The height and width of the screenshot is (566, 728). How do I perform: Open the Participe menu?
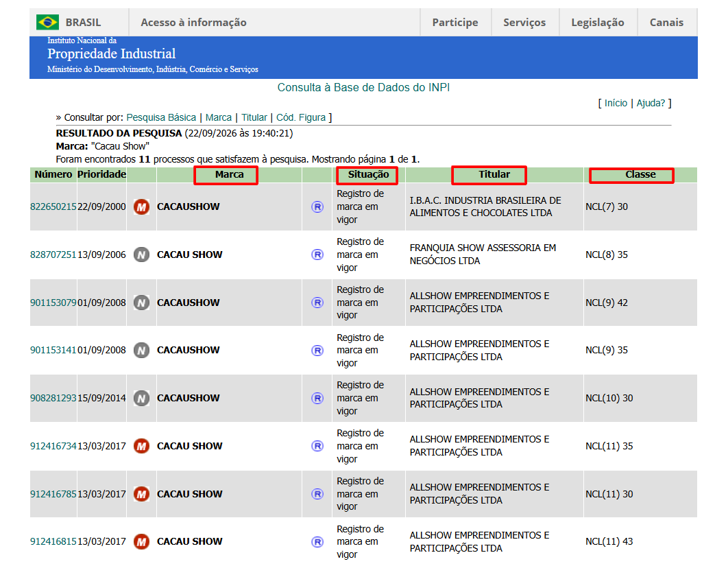(x=455, y=23)
